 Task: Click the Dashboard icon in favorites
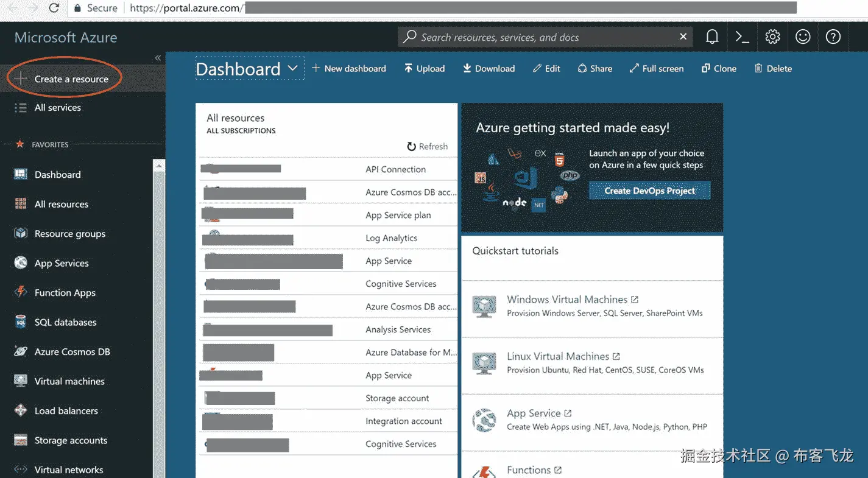click(x=21, y=174)
